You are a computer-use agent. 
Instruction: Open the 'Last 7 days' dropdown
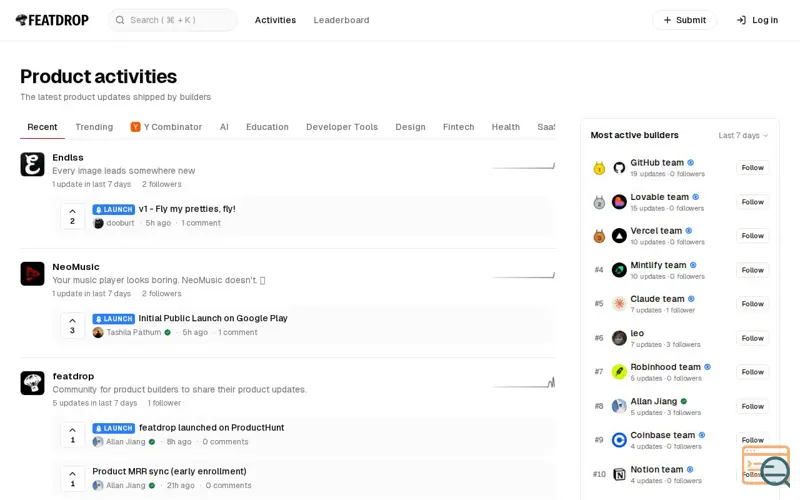743,135
